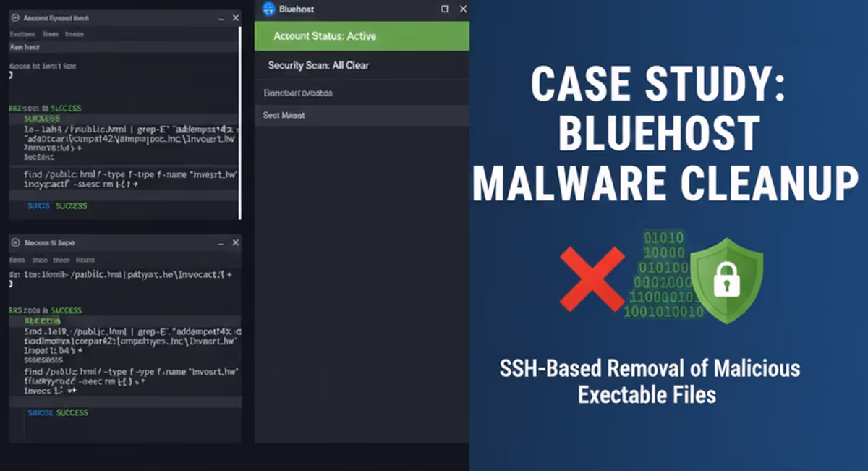
Task: Click the terminal icon on the first SSH window
Action: point(15,17)
